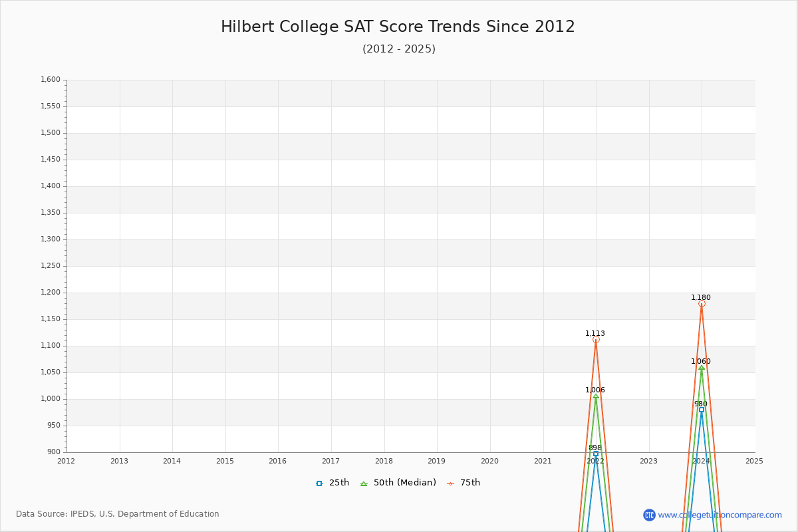Click the 900 y-axis label
The image size is (798, 532).
click(54, 452)
